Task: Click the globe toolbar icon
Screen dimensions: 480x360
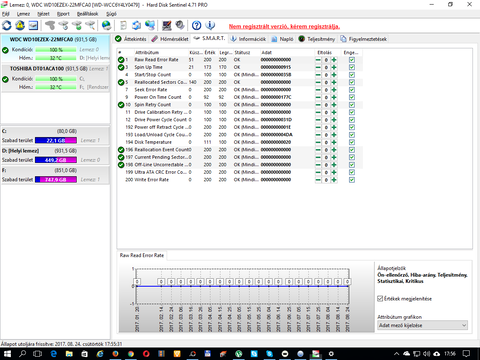Action: (x=106, y=25)
